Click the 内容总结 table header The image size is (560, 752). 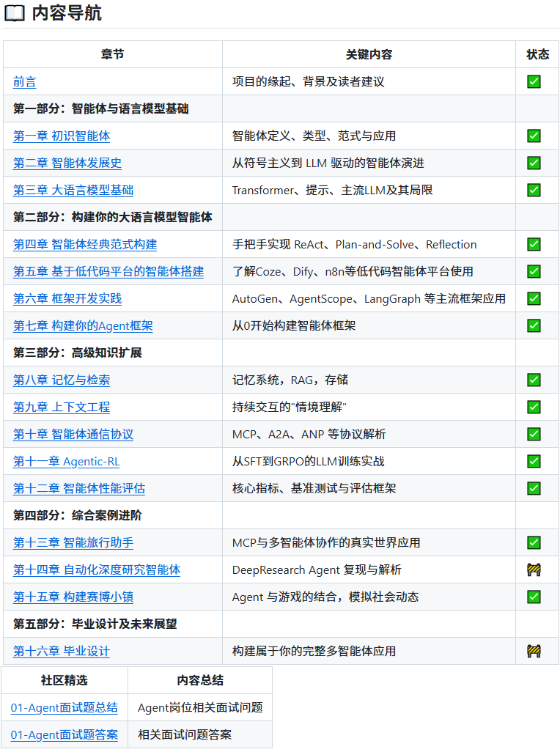(x=200, y=681)
